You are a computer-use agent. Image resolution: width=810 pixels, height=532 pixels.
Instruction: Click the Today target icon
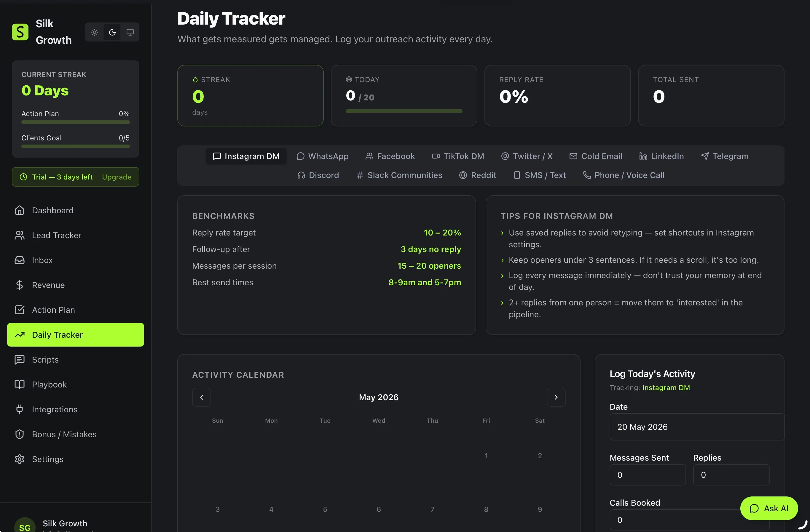(349, 80)
